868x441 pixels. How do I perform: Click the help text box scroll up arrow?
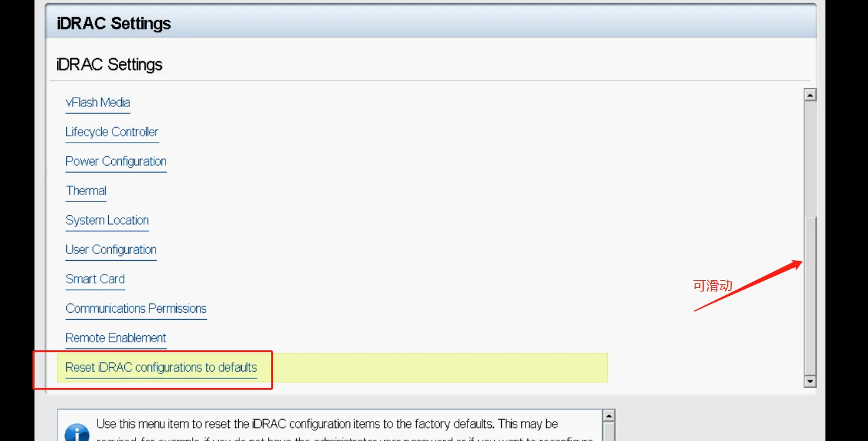pyautogui.click(x=609, y=415)
